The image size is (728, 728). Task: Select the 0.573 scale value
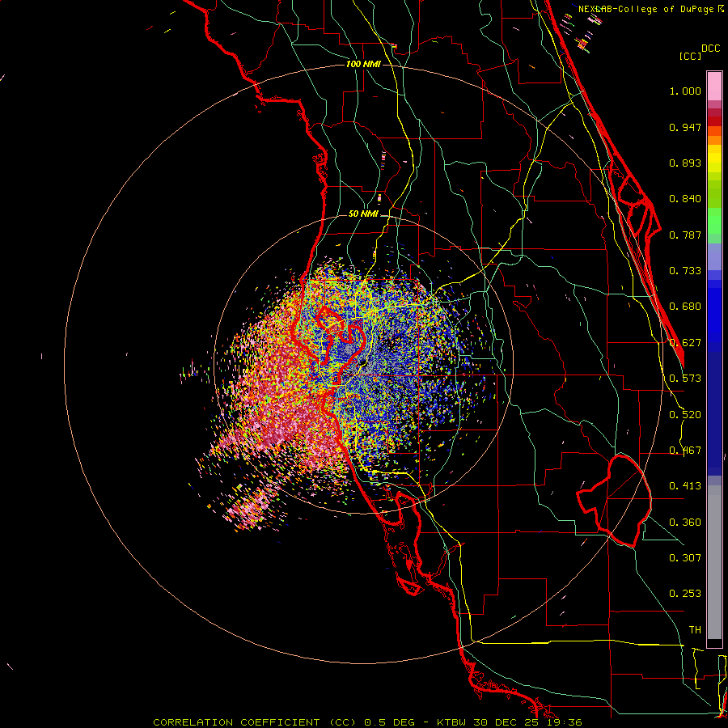(x=685, y=379)
